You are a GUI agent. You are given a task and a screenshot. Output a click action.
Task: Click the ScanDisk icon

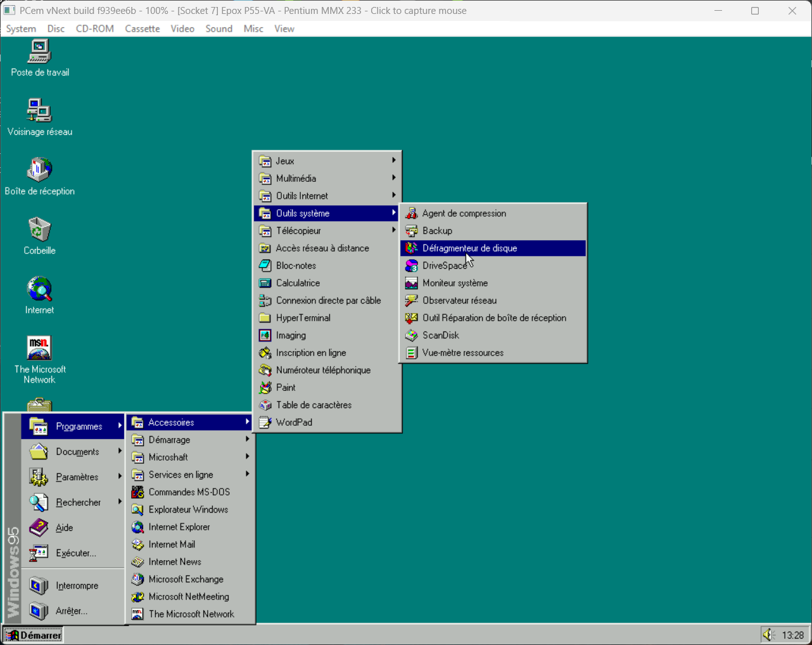(x=412, y=335)
